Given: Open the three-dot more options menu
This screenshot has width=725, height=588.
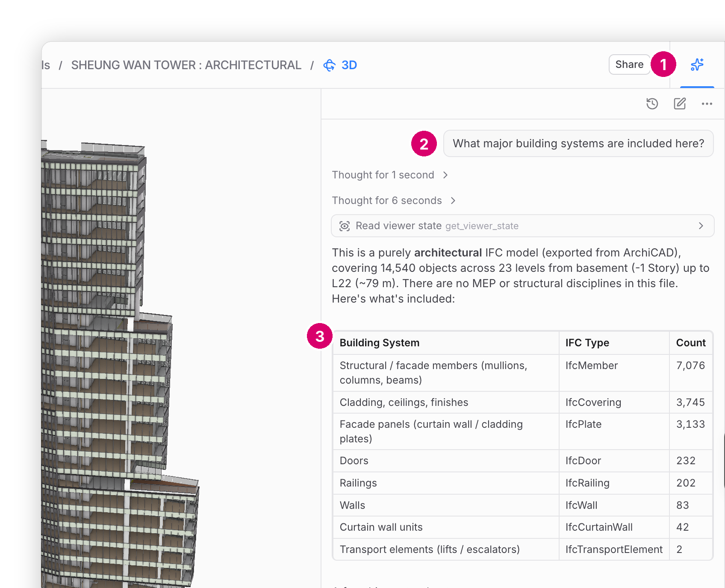Looking at the screenshot, I should click(x=707, y=104).
